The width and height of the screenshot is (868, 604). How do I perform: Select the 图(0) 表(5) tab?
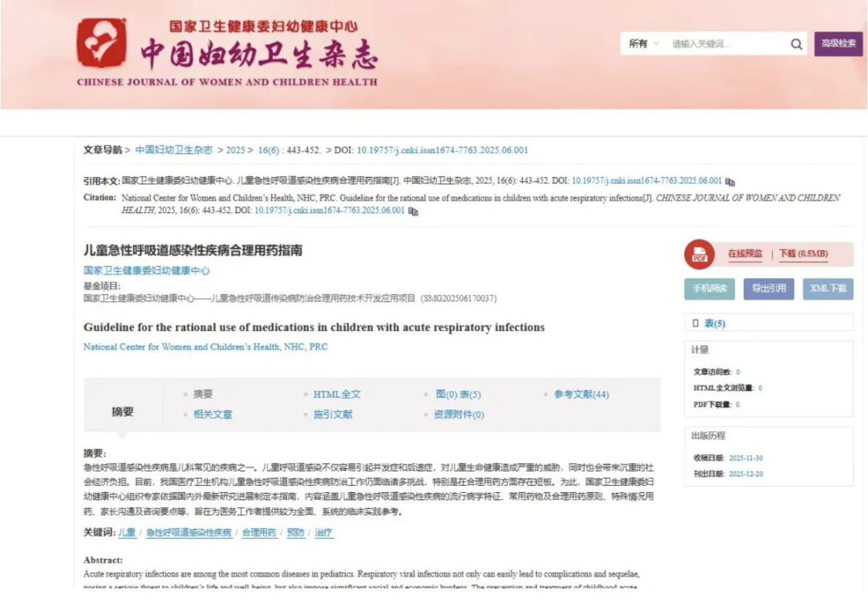pyautogui.click(x=458, y=394)
